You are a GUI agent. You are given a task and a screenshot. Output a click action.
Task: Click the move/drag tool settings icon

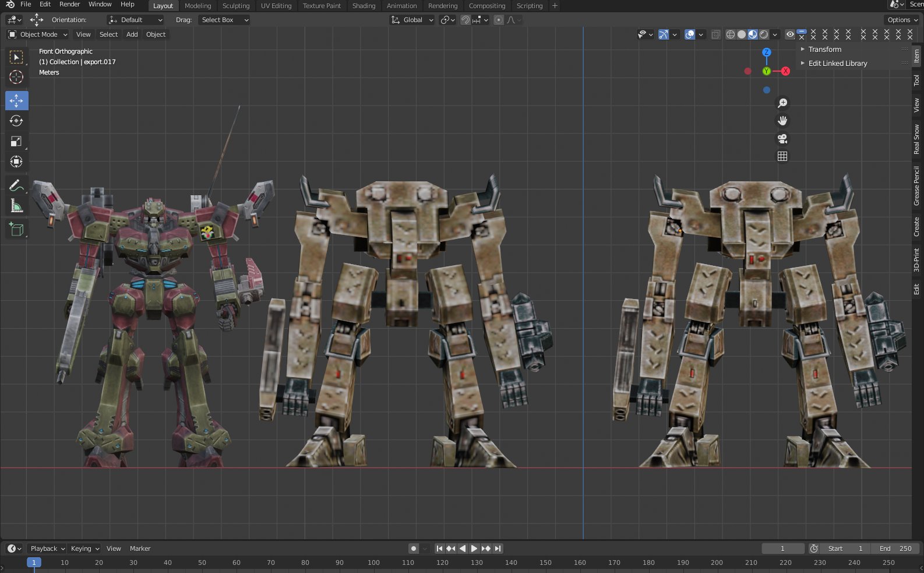click(x=37, y=20)
